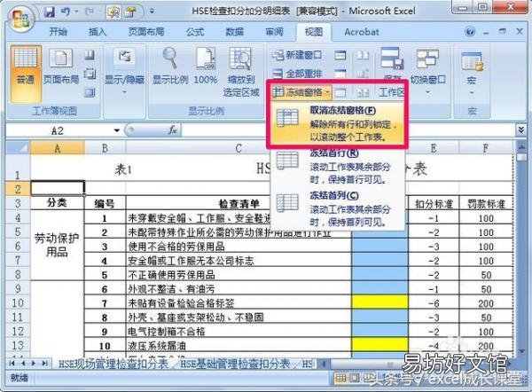532x392 pixels.
Task: Select column A header
Action: (x=58, y=148)
